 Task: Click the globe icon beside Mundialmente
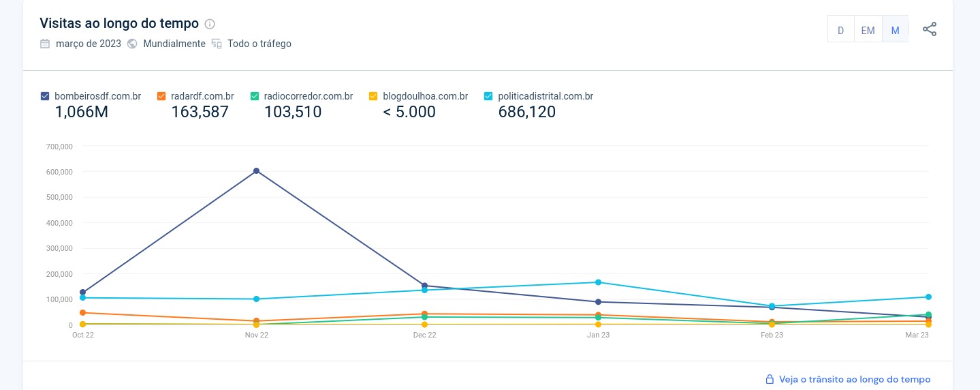pyautogui.click(x=132, y=44)
